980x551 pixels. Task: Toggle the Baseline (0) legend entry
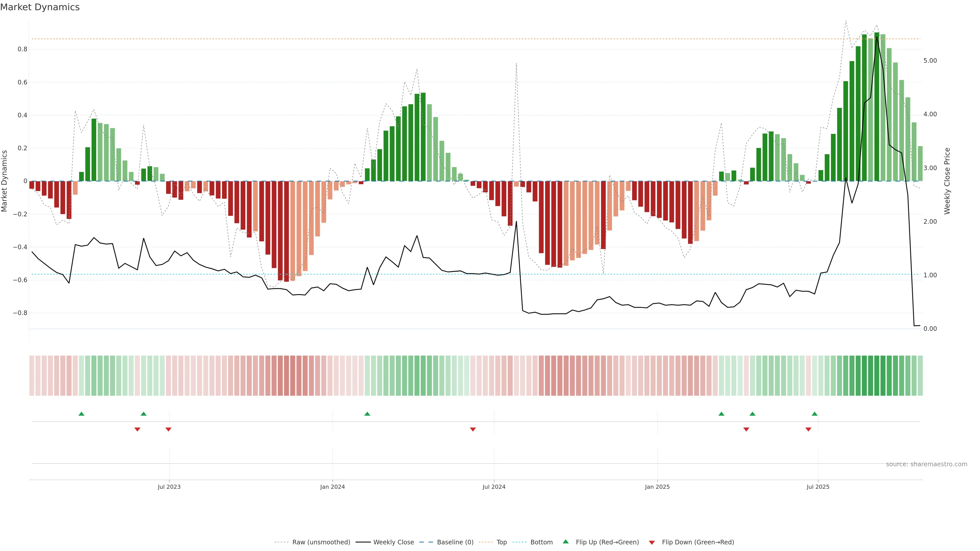click(455, 542)
